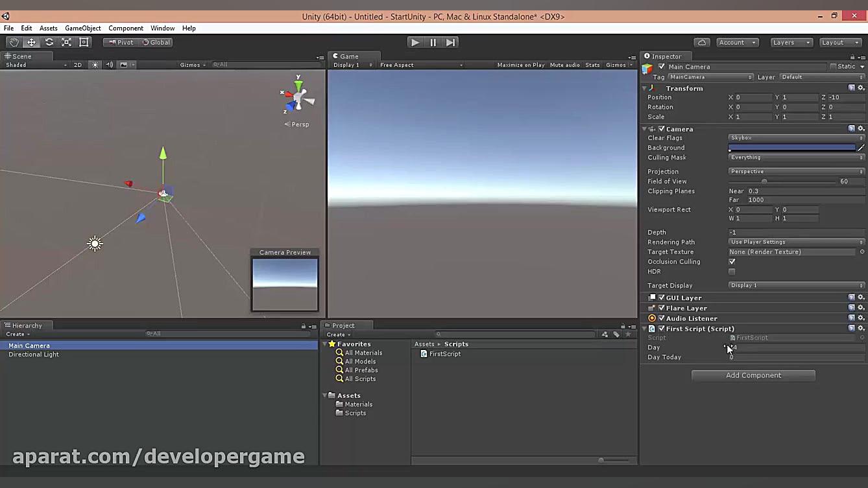Click the Camera Background color swatch
The height and width of the screenshot is (488, 868).
pos(792,148)
